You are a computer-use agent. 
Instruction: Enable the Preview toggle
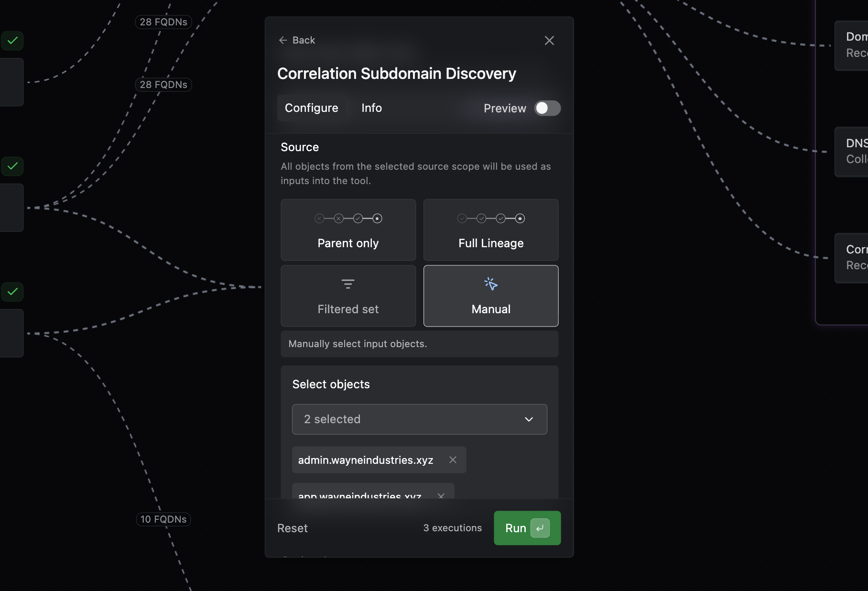coord(547,109)
